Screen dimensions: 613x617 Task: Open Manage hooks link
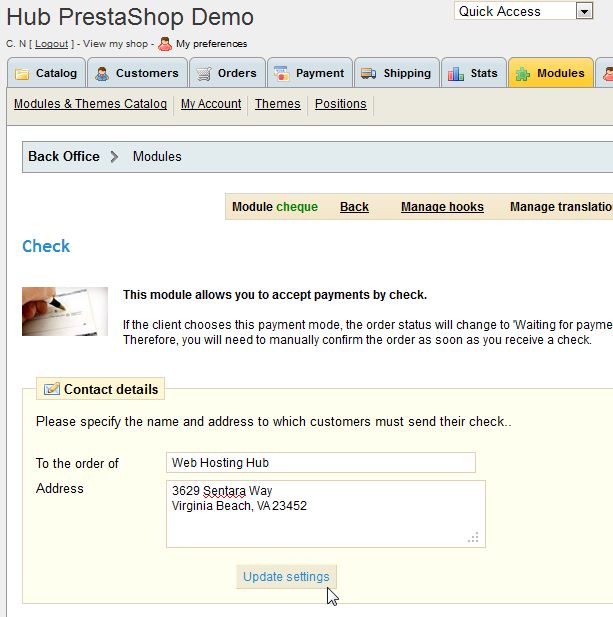point(442,207)
